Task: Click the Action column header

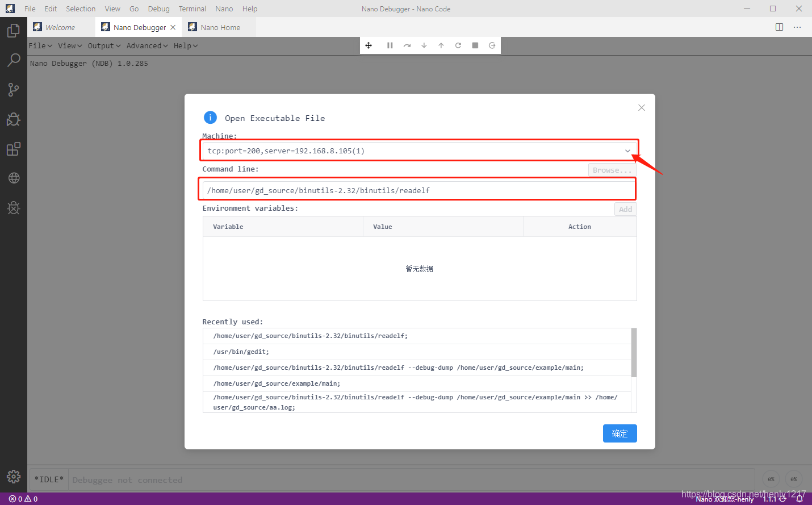Action: 580,227
